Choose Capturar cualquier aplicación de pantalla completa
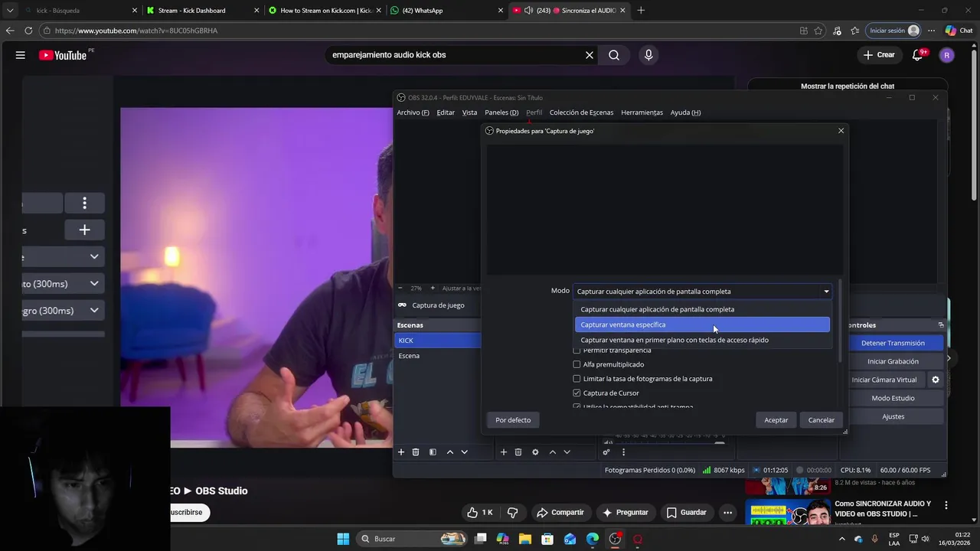 click(702, 309)
